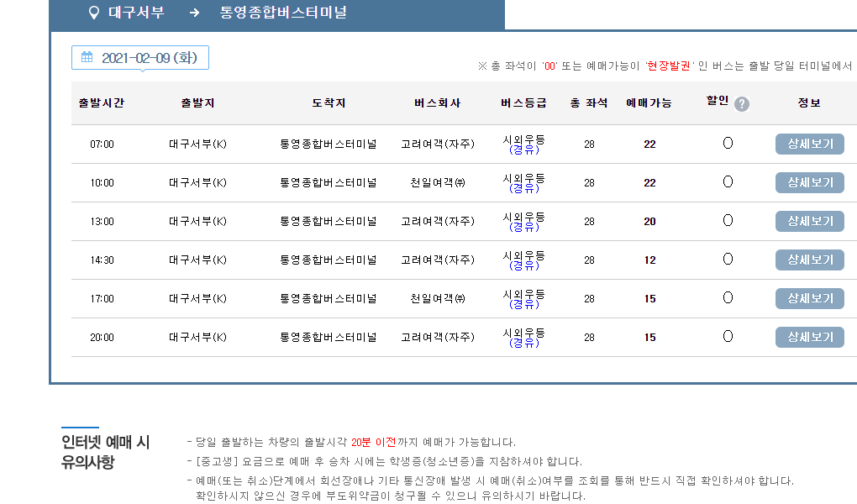The image size is (857, 504).
Task: Click the red 20분 이전 notice text
Action: point(373,442)
